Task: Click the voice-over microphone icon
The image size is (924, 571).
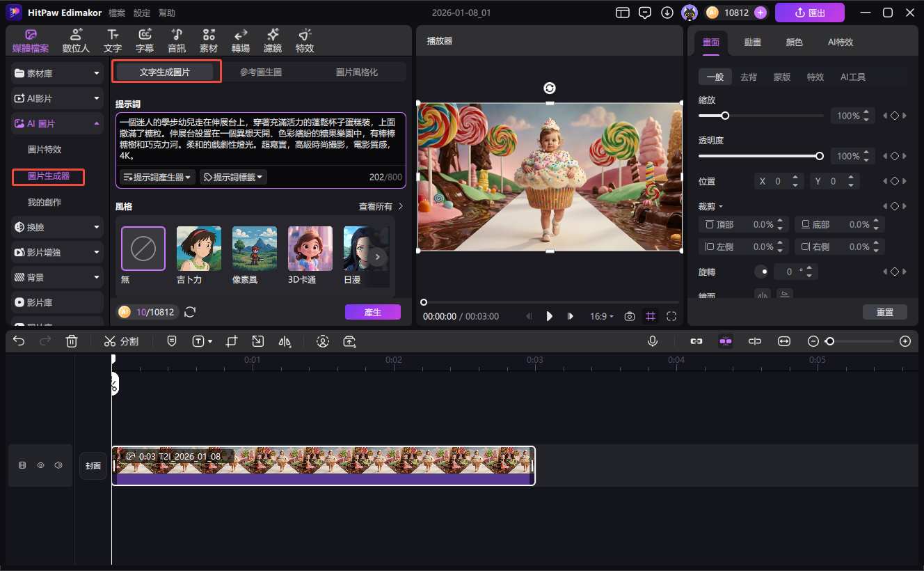Action: tap(652, 341)
